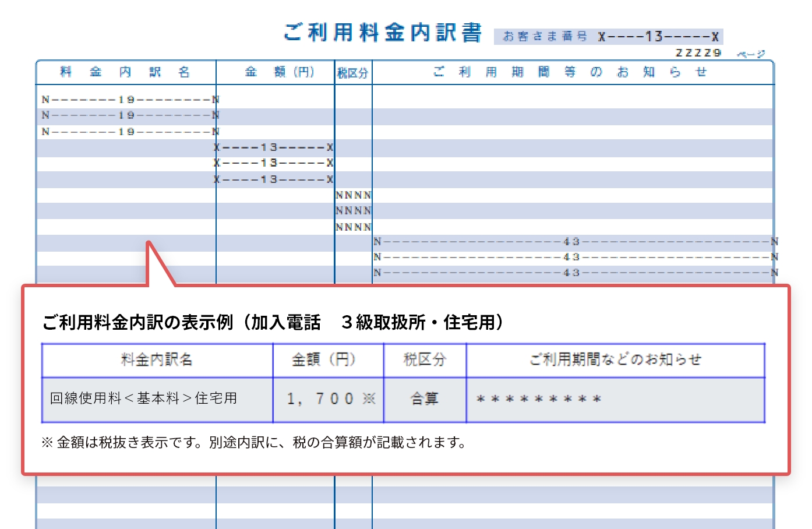This screenshot has width=812, height=529.
Task: Select the first N---43---N notice entry
Action: pos(575,241)
